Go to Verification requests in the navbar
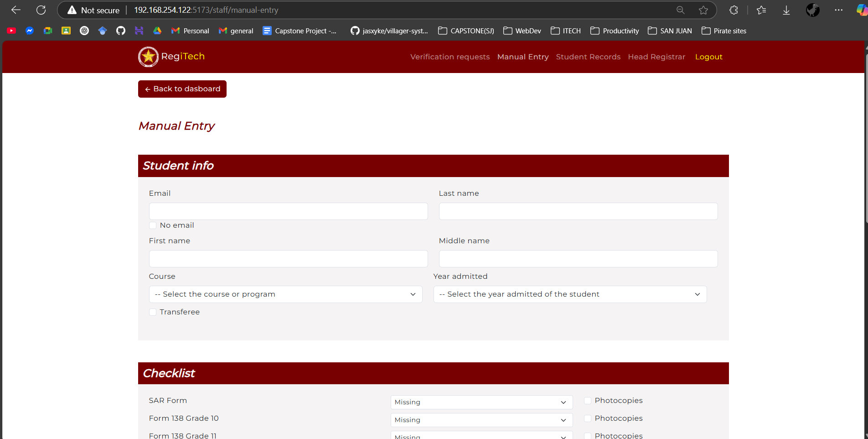 pyautogui.click(x=449, y=57)
